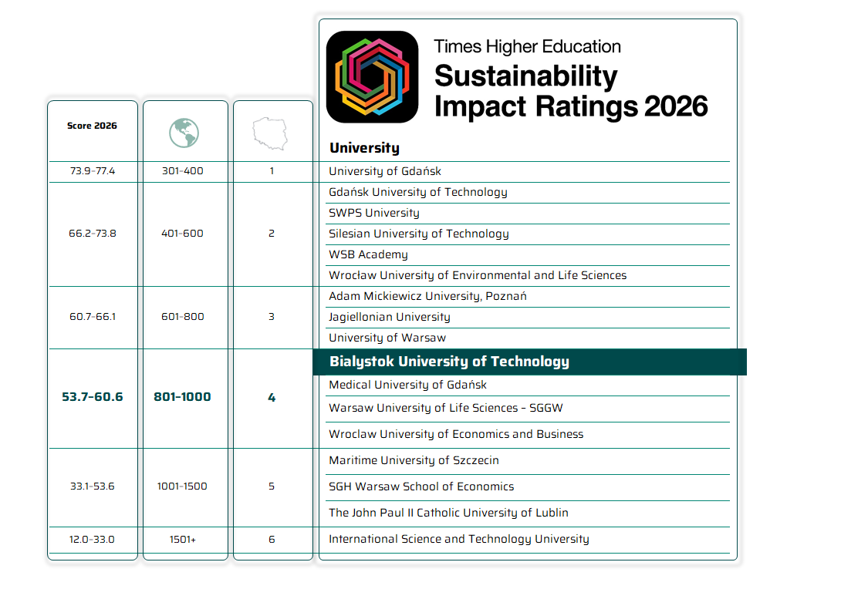Select Wroclaw University of Economics and Business
This screenshot has height=616, width=841.
[x=528, y=435]
